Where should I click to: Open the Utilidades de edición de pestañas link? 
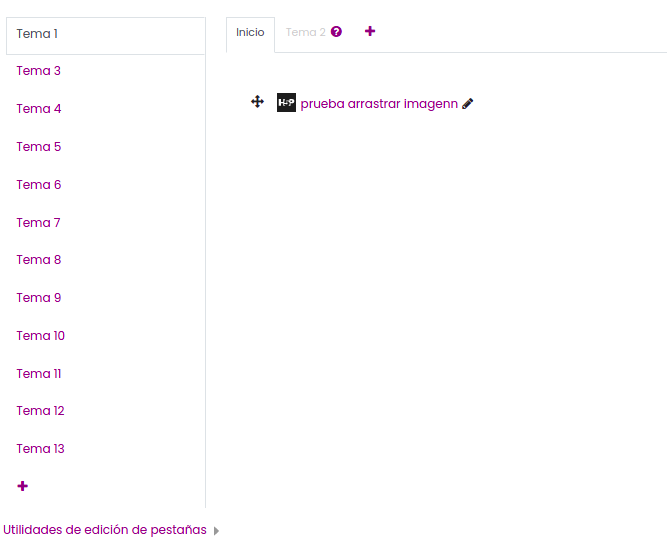click(x=105, y=530)
